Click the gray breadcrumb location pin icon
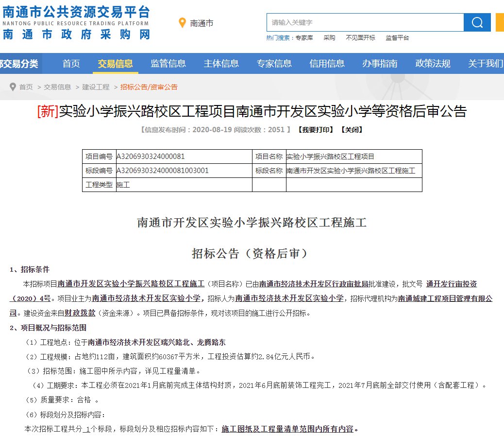Image resolution: width=504 pixels, height=437 pixels. [x=13, y=87]
